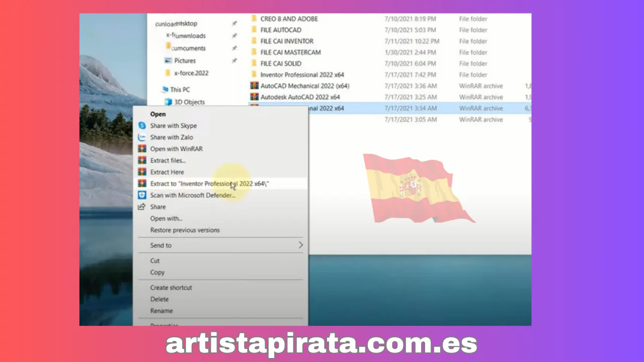Viewport: 644px width, 362px height.
Task: Choose Delete from the context menu
Action: 159,299
